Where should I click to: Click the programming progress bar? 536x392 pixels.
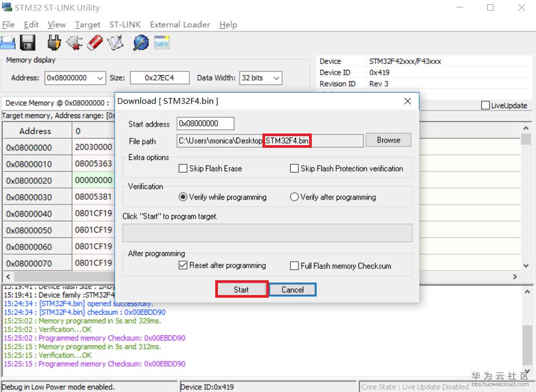[x=267, y=233]
